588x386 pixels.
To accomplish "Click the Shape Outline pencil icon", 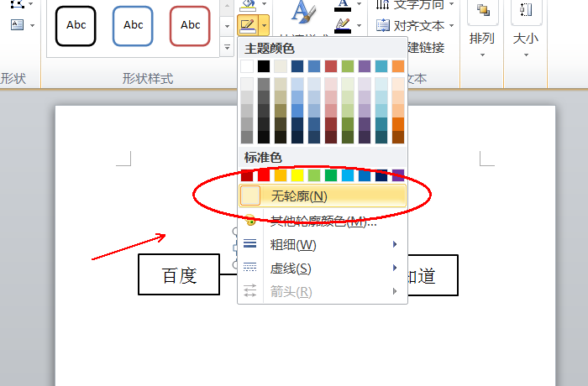I will 248,25.
